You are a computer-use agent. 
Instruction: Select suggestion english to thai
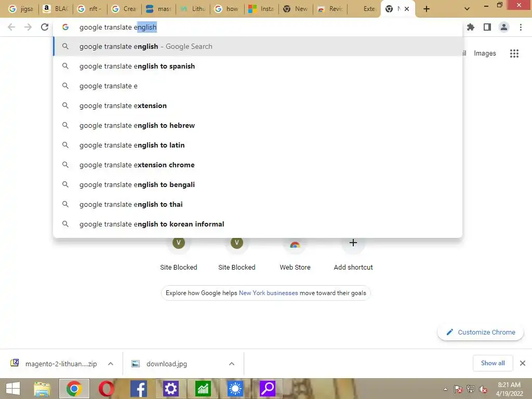tap(258, 204)
